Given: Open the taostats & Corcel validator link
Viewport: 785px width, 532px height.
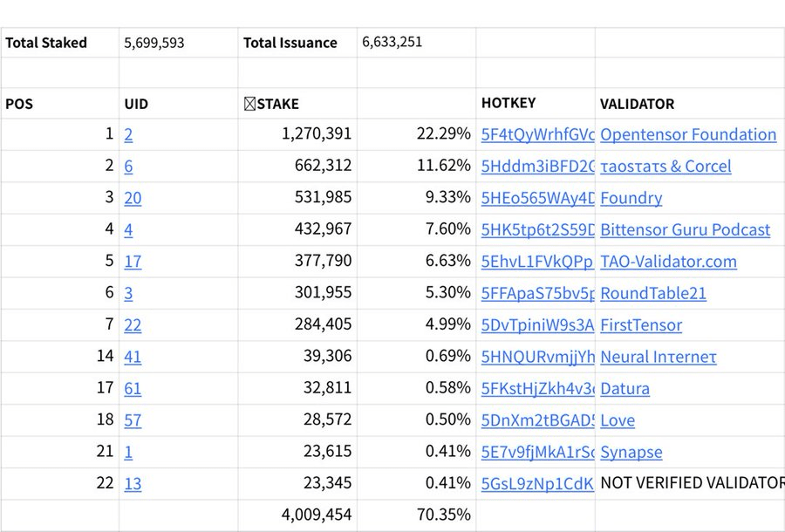Looking at the screenshot, I should click(x=666, y=167).
